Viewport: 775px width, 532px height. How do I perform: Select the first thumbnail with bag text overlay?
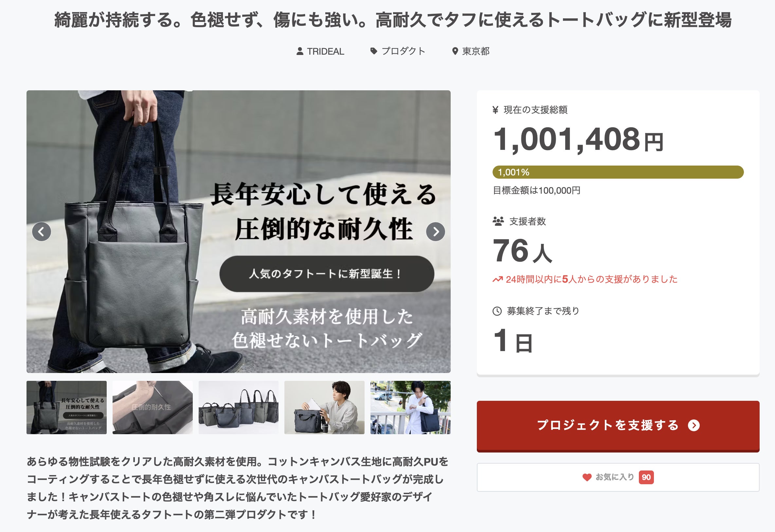[67, 407]
